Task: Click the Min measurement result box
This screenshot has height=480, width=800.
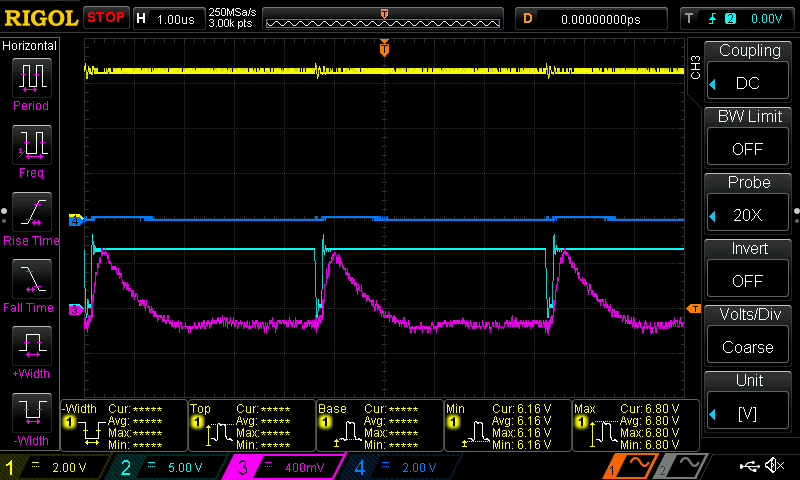Action: 508,425
